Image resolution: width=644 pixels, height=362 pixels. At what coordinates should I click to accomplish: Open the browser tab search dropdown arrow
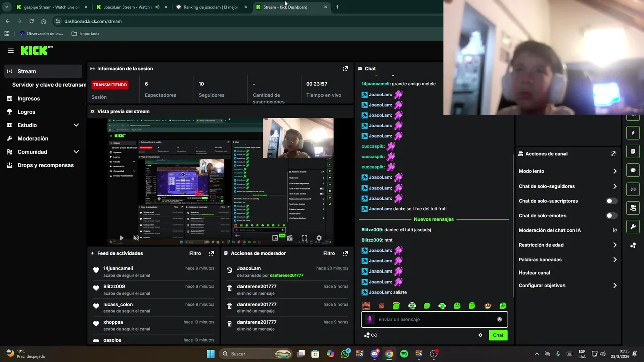tap(7, 7)
